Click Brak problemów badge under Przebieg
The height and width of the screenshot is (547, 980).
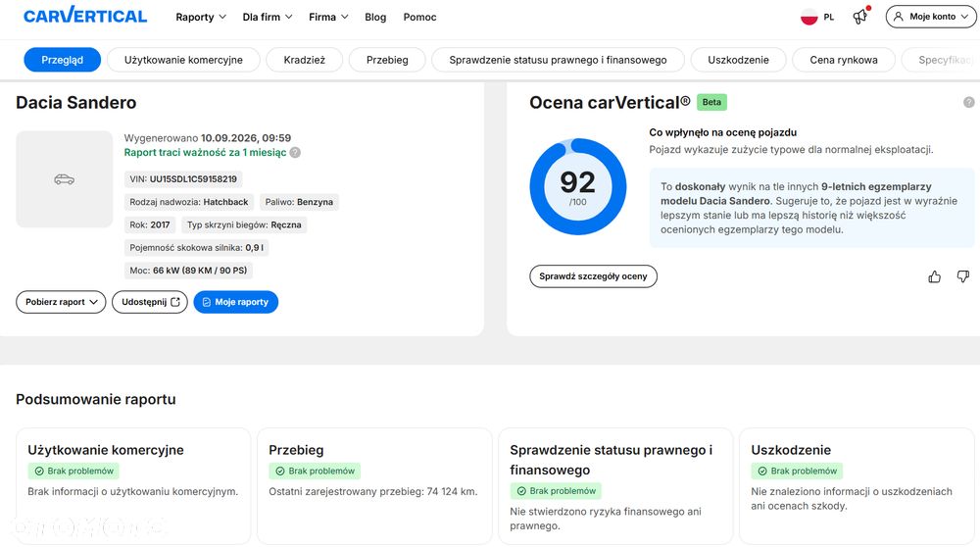click(x=315, y=471)
